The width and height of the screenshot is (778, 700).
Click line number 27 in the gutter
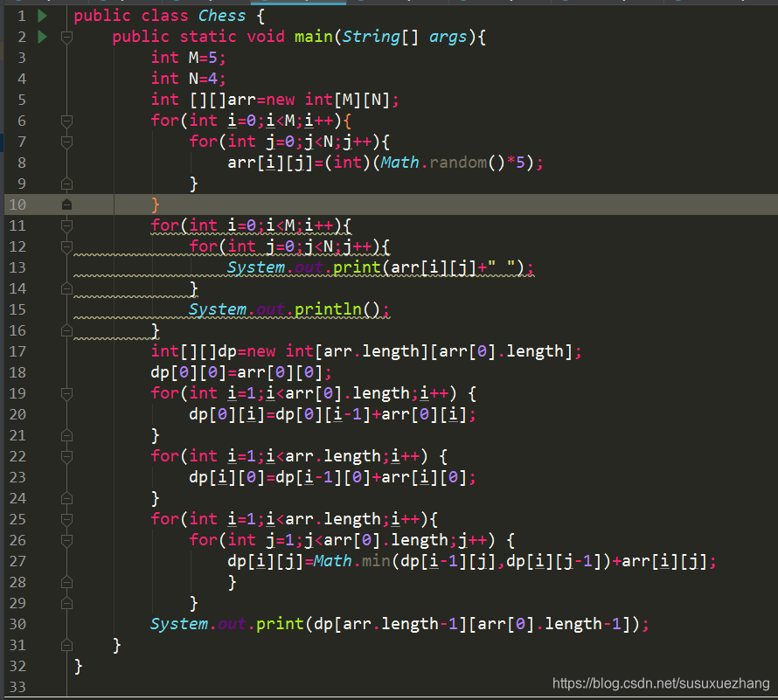coord(17,561)
